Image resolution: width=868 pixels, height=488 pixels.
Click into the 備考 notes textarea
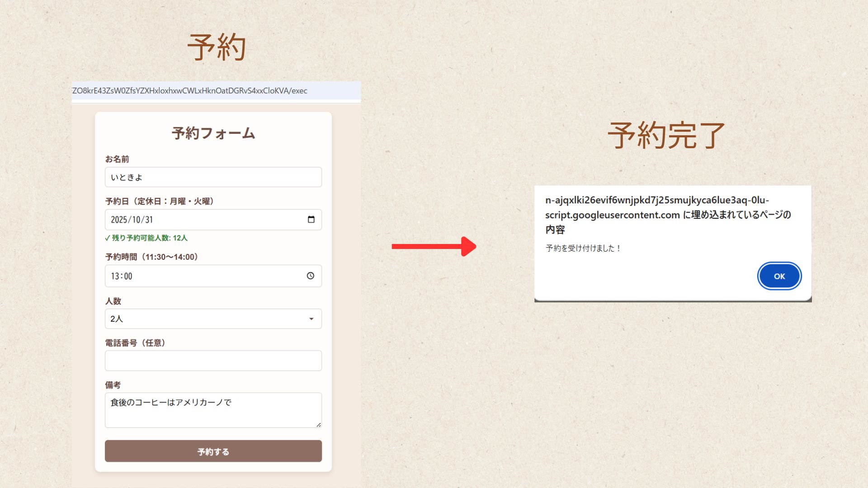(x=213, y=410)
